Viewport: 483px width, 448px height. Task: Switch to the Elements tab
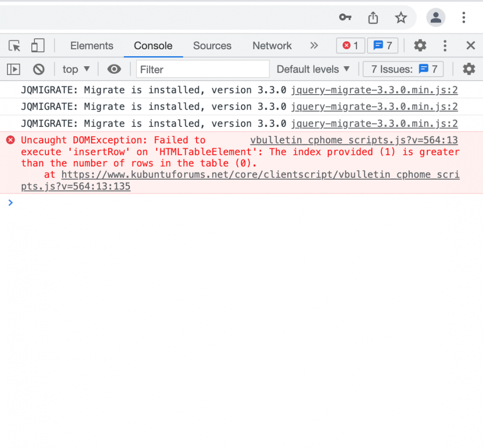(x=92, y=46)
